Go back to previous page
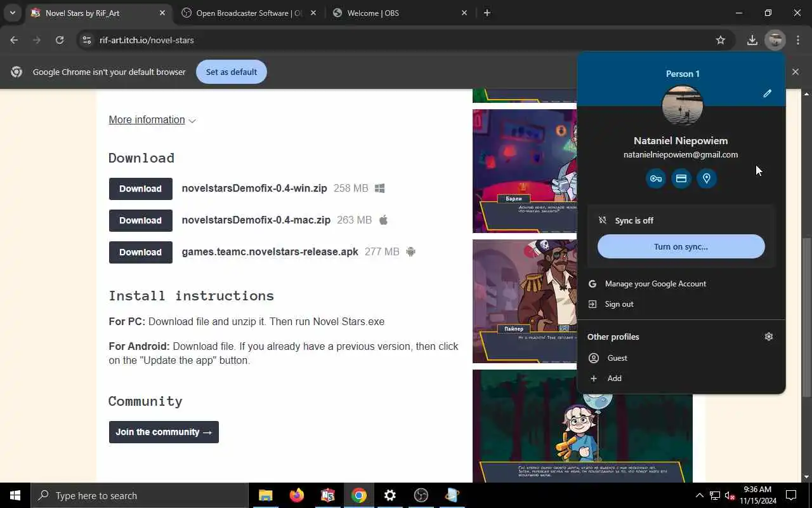This screenshot has width=812, height=508. pyautogui.click(x=14, y=40)
